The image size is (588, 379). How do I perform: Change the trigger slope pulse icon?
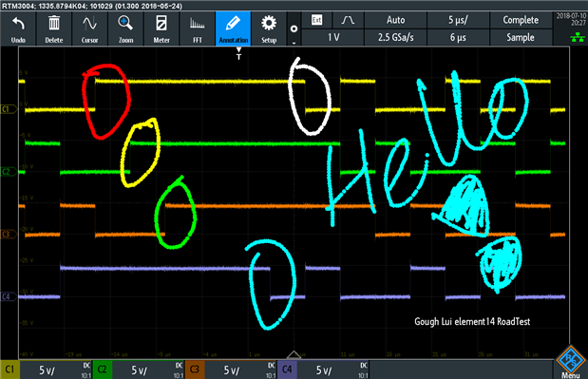click(x=348, y=20)
